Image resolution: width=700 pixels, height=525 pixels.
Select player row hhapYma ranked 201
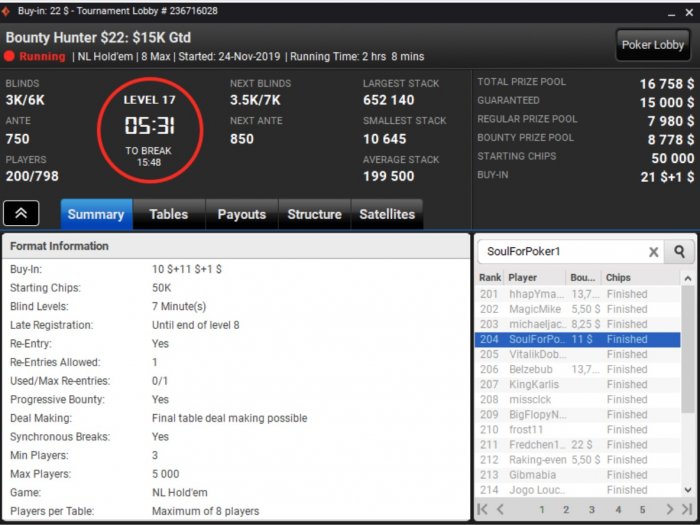pyautogui.click(x=578, y=294)
